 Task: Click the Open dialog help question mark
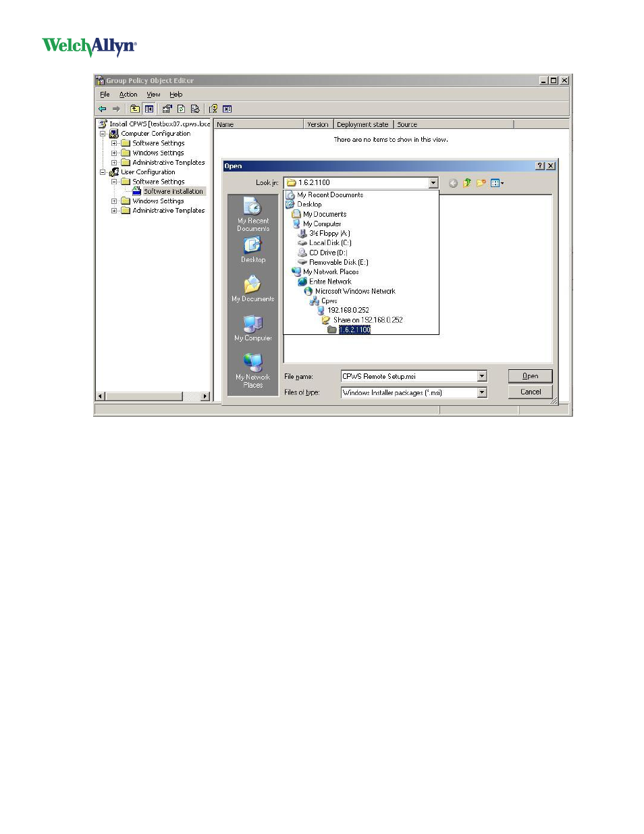pyautogui.click(x=540, y=166)
